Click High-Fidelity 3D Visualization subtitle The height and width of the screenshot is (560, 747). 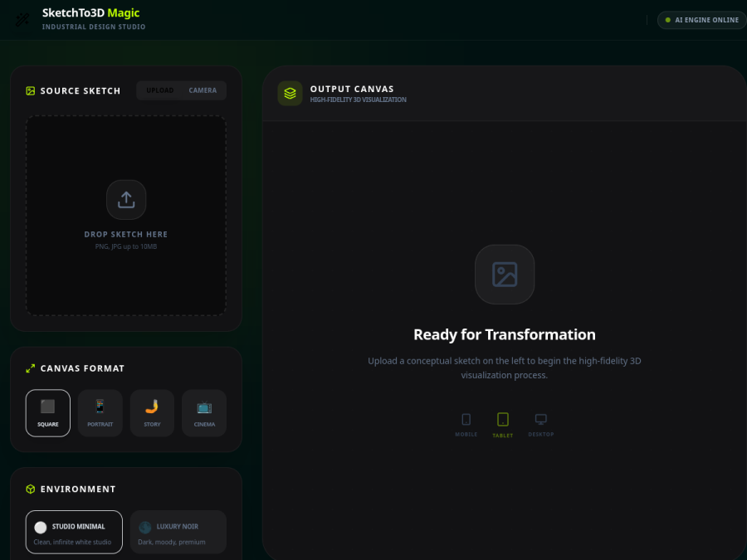coord(359,100)
